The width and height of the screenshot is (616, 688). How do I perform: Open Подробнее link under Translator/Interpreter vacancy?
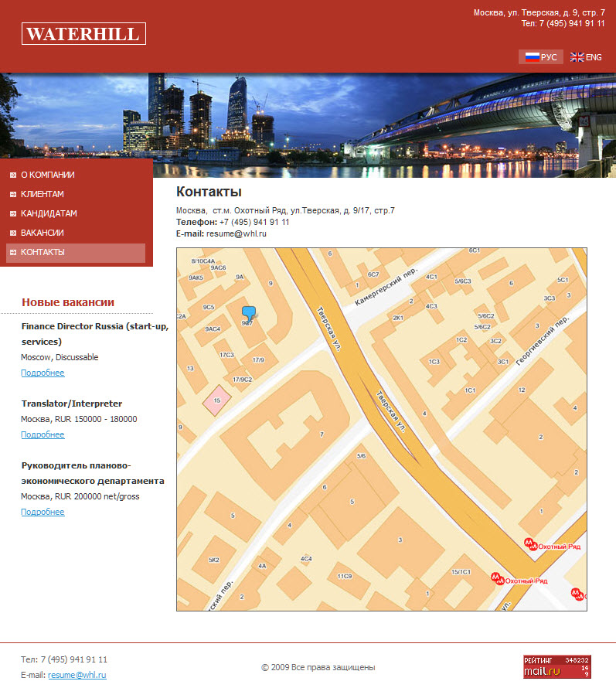pos(43,434)
